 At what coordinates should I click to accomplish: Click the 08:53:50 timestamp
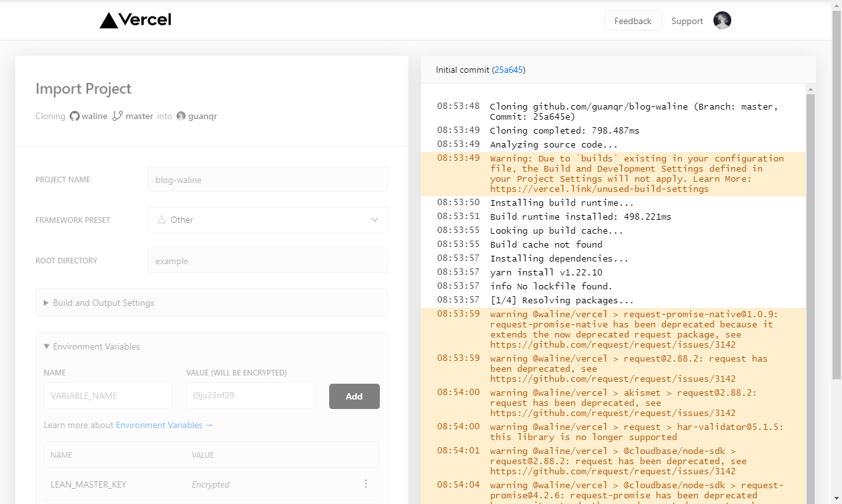tap(458, 203)
